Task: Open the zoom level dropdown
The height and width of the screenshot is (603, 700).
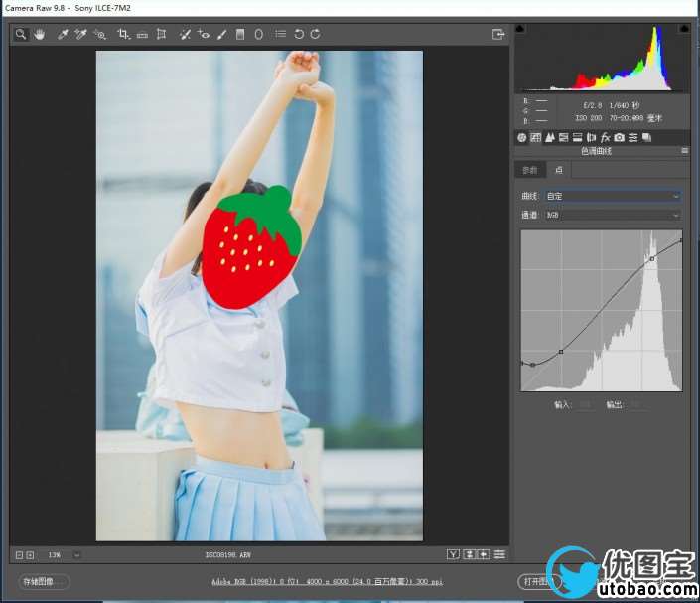Action: click(76, 555)
